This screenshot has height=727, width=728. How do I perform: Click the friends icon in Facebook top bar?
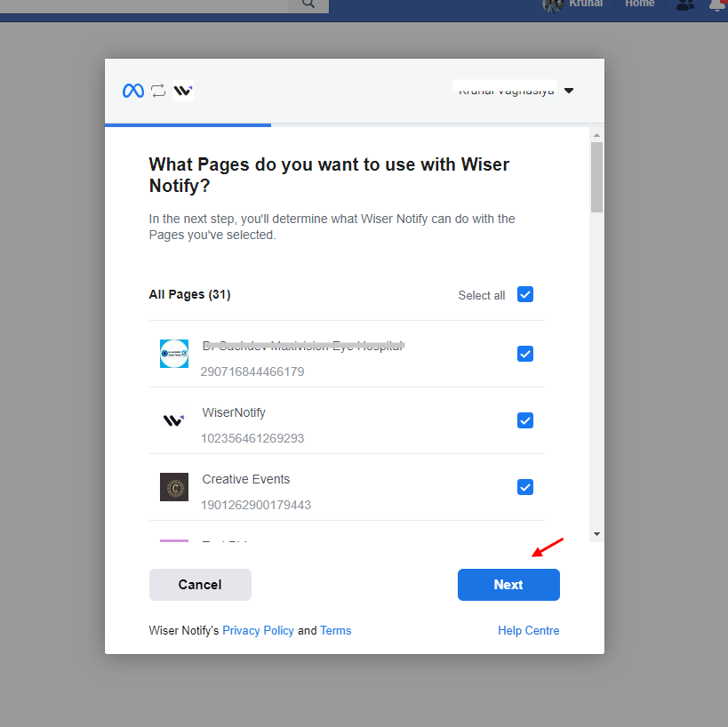684,4
